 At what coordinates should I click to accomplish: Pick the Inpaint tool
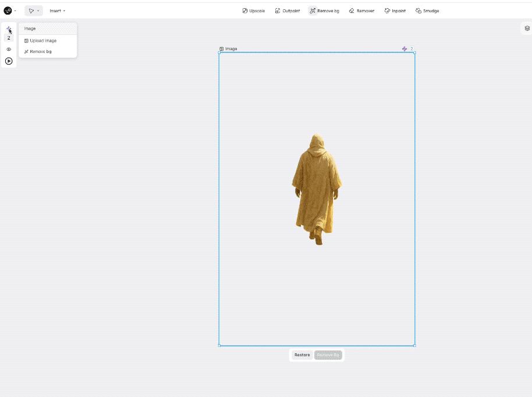[395, 11]
